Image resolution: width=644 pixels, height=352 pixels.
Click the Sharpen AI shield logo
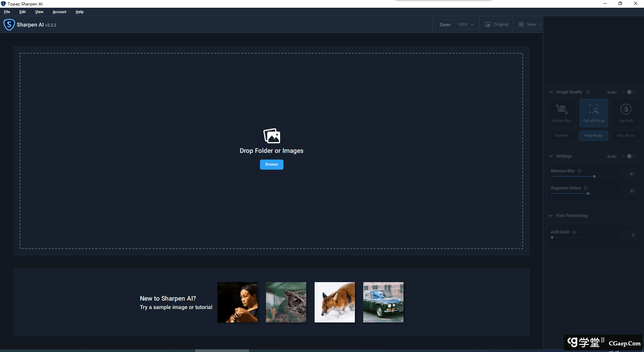(9, 25)
